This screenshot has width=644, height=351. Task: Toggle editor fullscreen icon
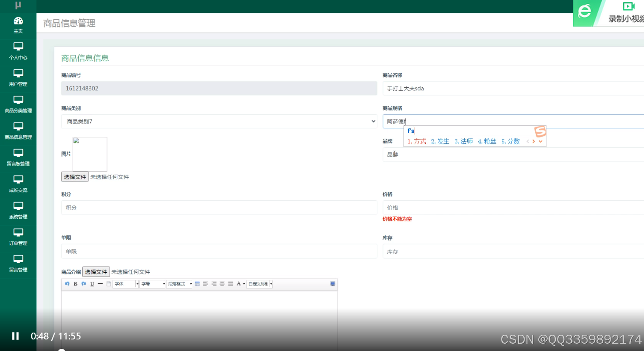point(333,284)
